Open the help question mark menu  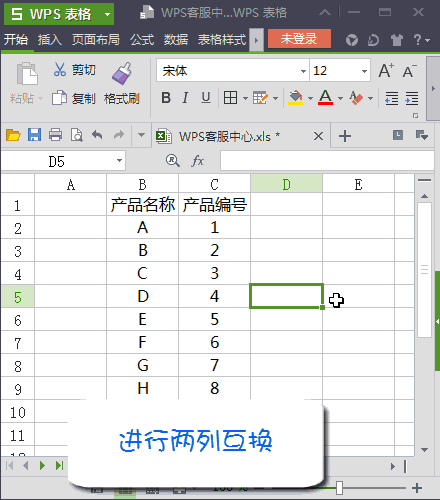(421, 40)
